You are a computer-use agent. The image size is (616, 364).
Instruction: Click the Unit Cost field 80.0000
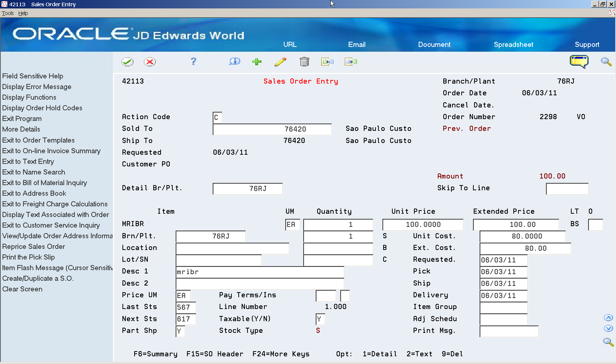[x=522, y=236]
